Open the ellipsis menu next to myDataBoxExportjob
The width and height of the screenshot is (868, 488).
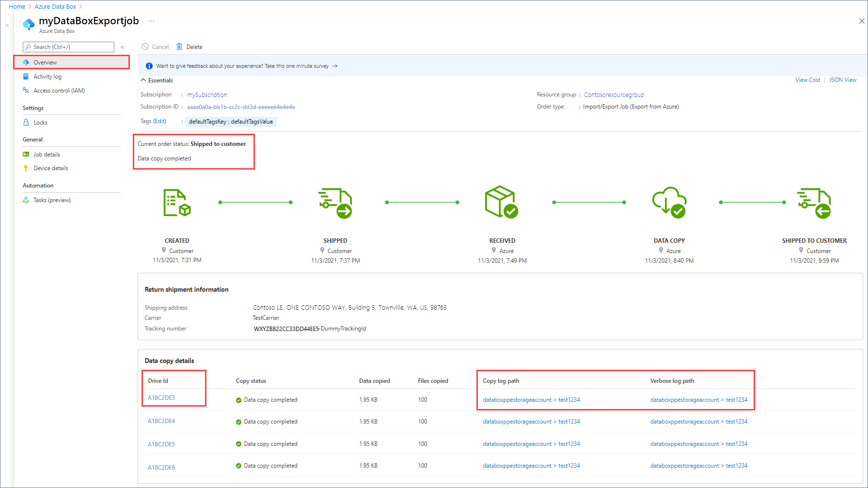151,20
